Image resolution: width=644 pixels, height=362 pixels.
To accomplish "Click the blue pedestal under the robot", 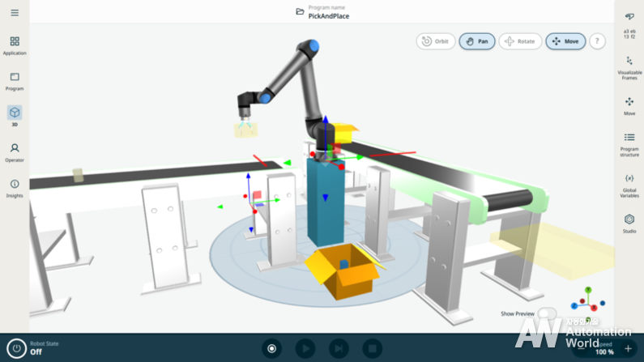I will coord(326,203).
